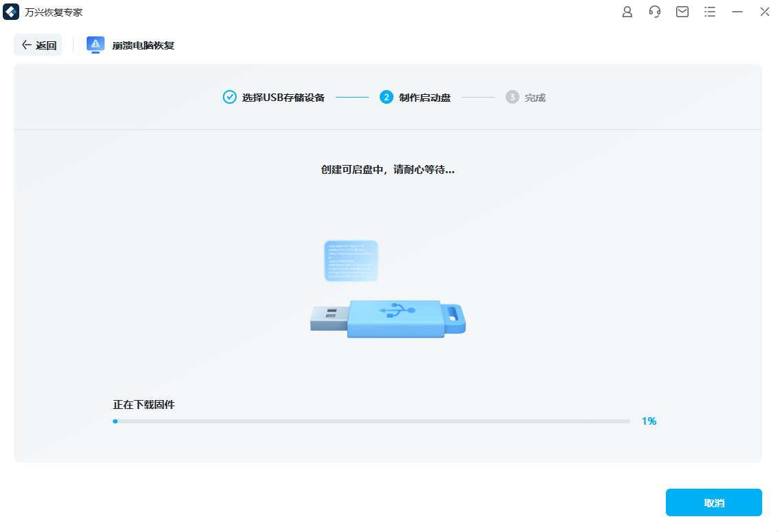Click the 1% progress percentage
778x532 pixels.
[649, 421]
